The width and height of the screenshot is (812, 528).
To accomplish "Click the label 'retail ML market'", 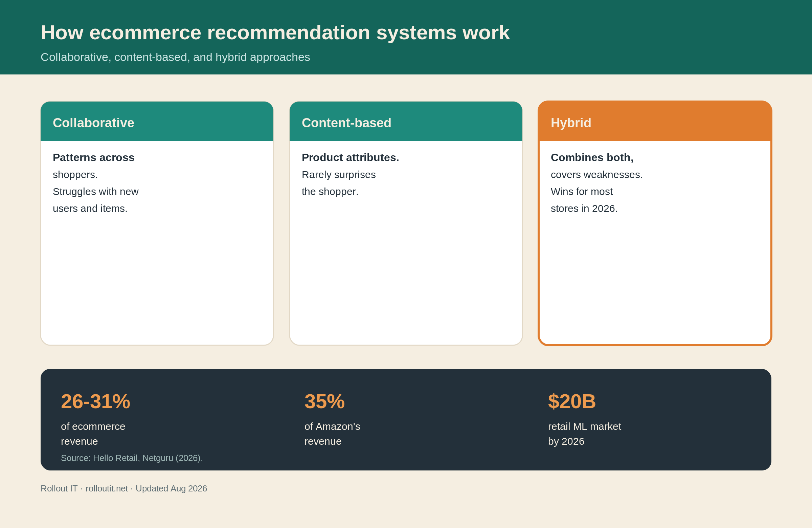I will (584, 427).
